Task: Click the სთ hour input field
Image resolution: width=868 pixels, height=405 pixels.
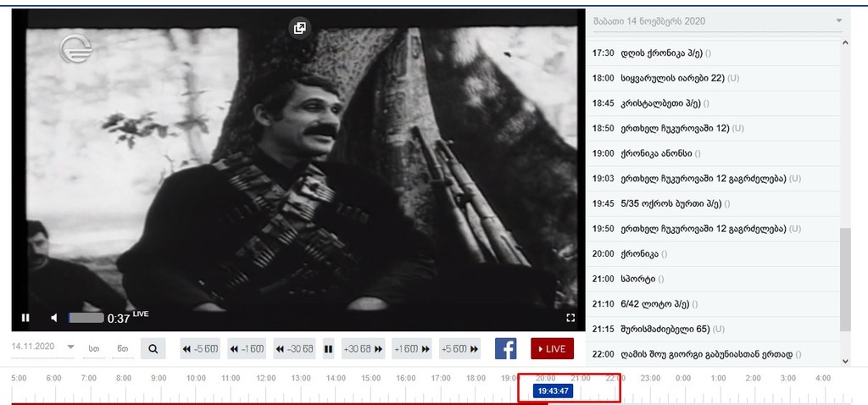Action: [93, 349]
